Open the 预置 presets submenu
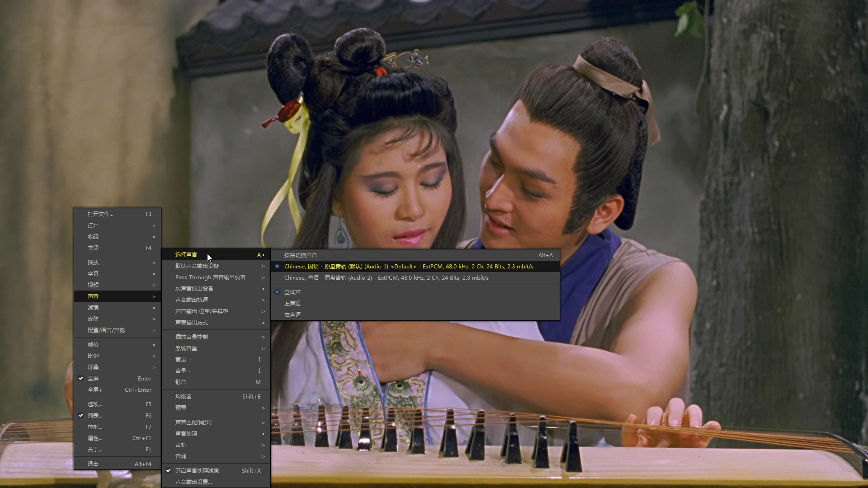Image resolution: width=868 pixels, height=488 pixels. (x=216, y=408)
